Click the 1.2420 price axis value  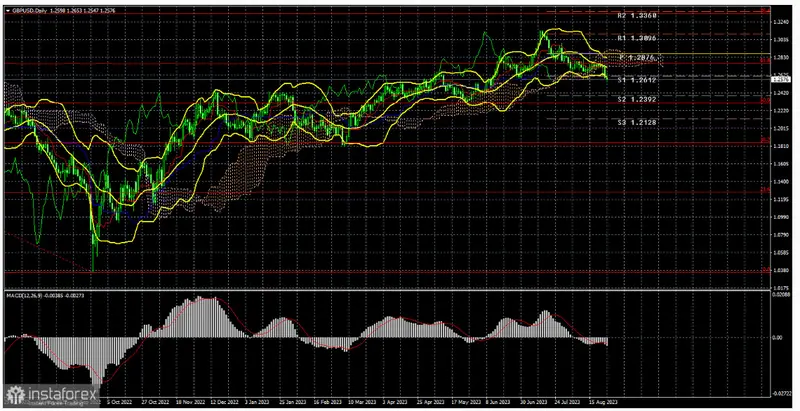coord(781,93)
